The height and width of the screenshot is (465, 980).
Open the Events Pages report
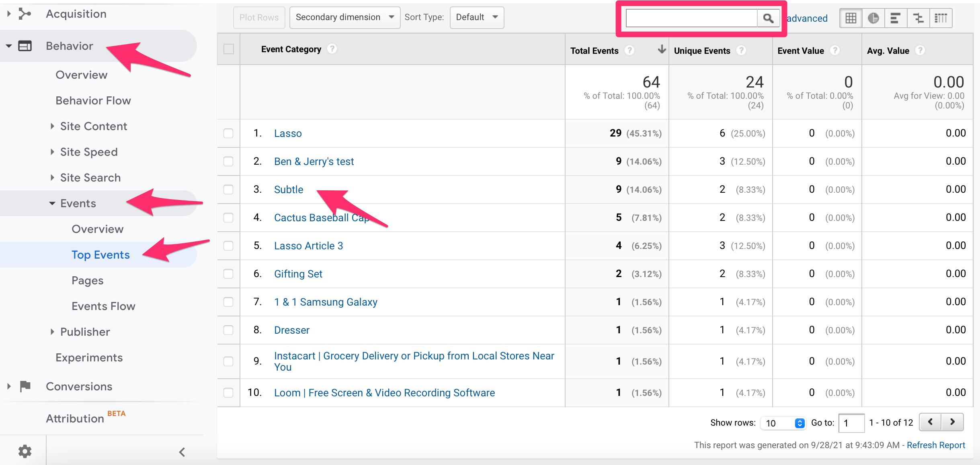pos(88,280)
